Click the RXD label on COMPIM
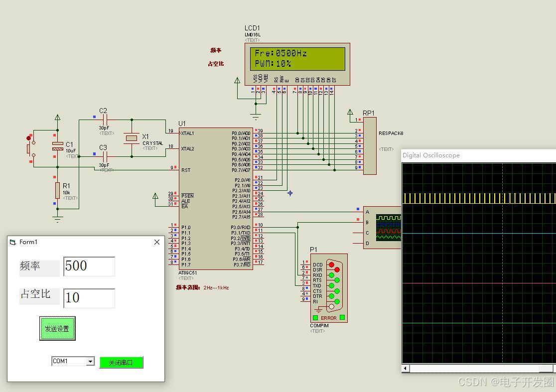The height and width of the screenshot is (392, 556). click(x=317, y=275)
